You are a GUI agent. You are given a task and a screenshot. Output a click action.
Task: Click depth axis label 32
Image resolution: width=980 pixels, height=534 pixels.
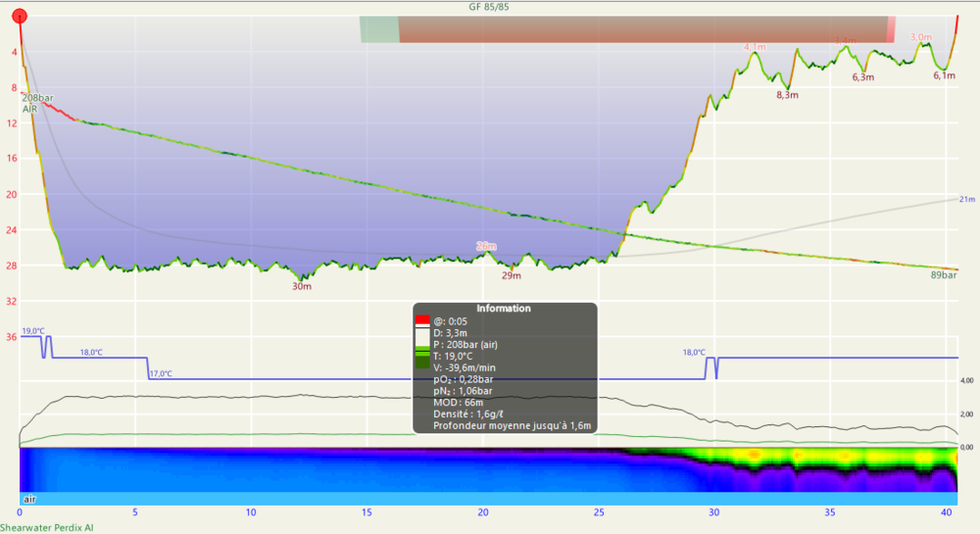coord(12,301)
